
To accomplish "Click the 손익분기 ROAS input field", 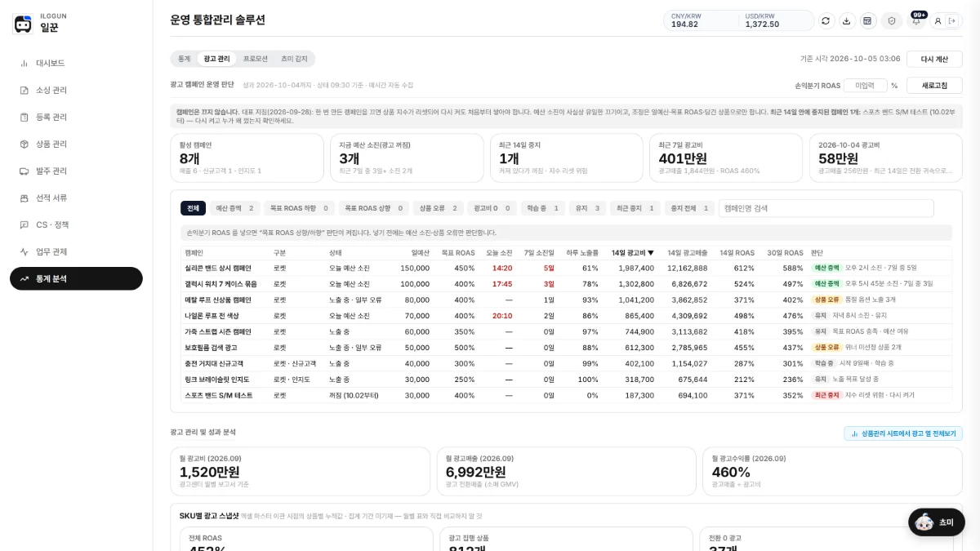I will (865, 85).
